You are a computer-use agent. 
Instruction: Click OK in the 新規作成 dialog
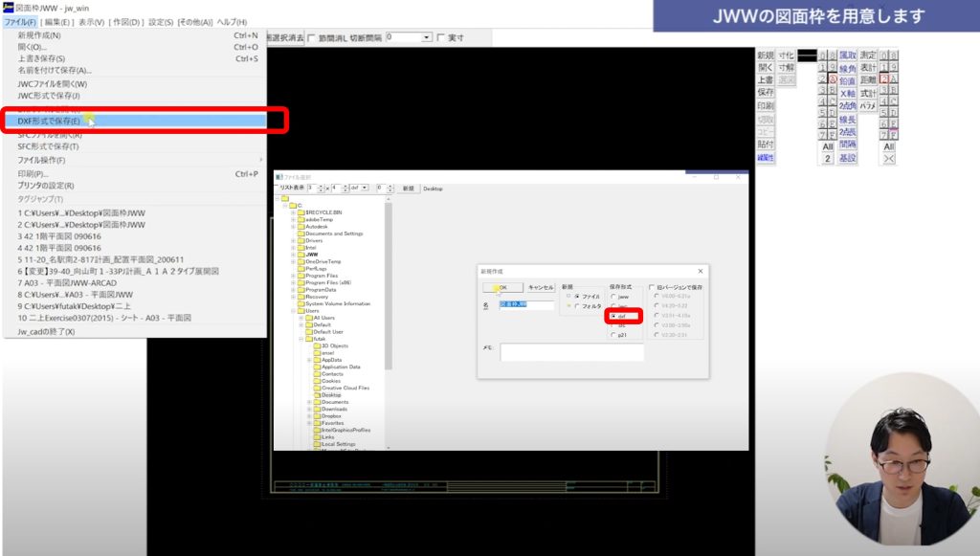503,287
